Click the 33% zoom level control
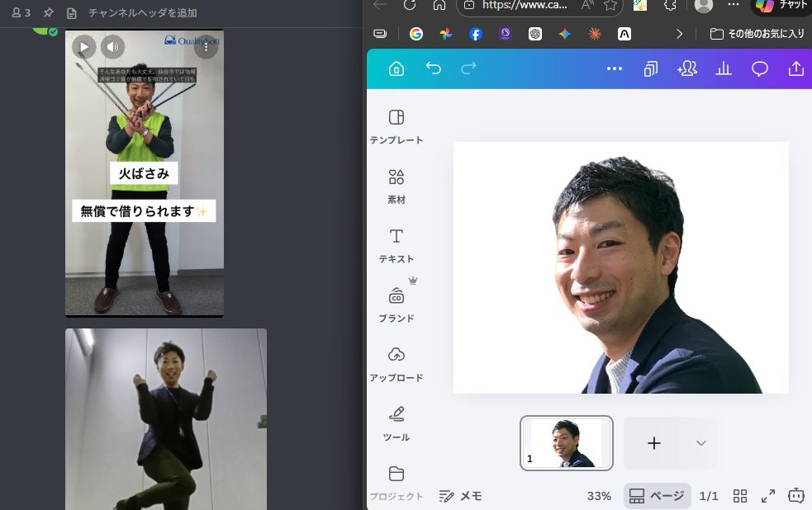Image resolution: width=812 pixels, height=510 pixels. click(x=598, y=495)
